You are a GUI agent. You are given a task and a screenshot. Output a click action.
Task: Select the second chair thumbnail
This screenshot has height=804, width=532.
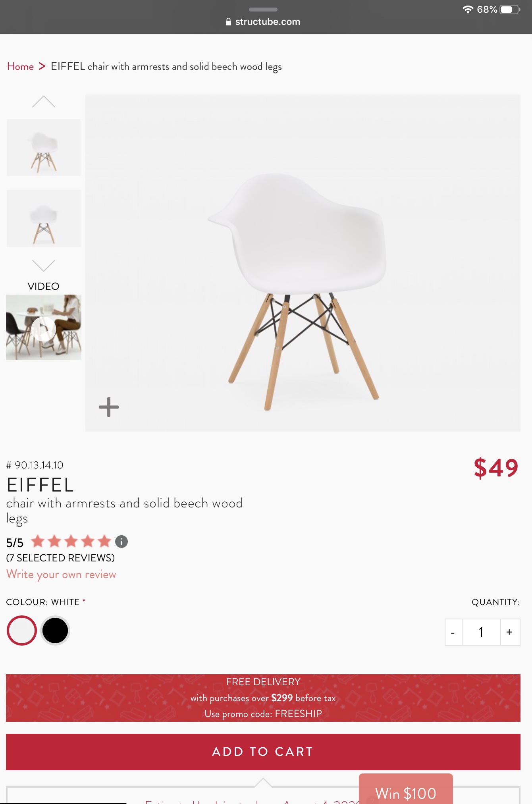point(44,218)
